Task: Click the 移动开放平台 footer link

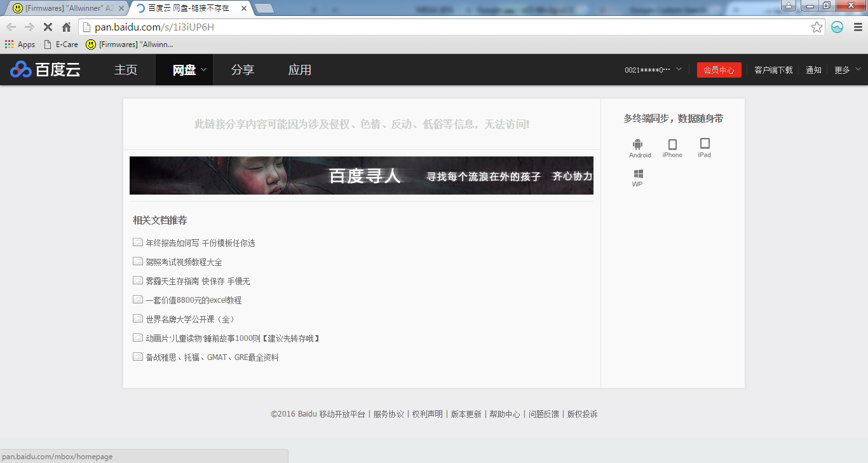Action: [342, 414]
